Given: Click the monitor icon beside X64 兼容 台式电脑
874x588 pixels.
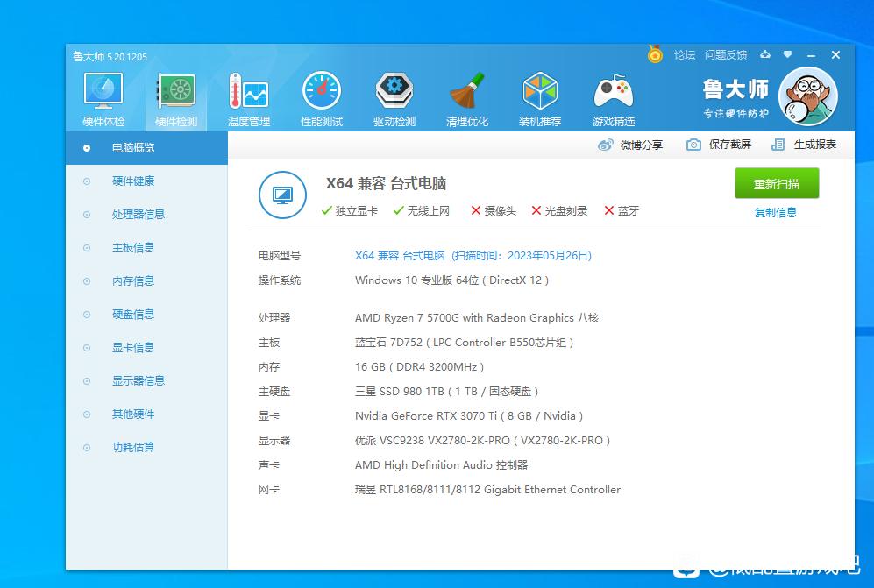Looking at the screenshot, I should pyautogui.click(x=282, y=195).
